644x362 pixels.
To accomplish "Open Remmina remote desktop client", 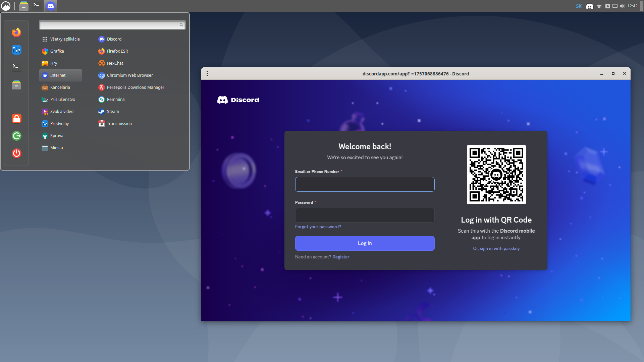I will 111,100.
